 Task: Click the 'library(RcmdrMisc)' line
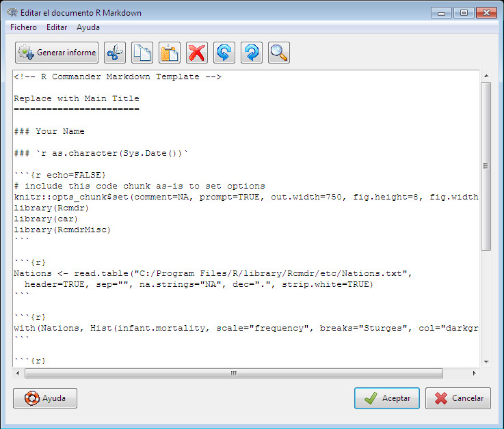click(62, 230)
